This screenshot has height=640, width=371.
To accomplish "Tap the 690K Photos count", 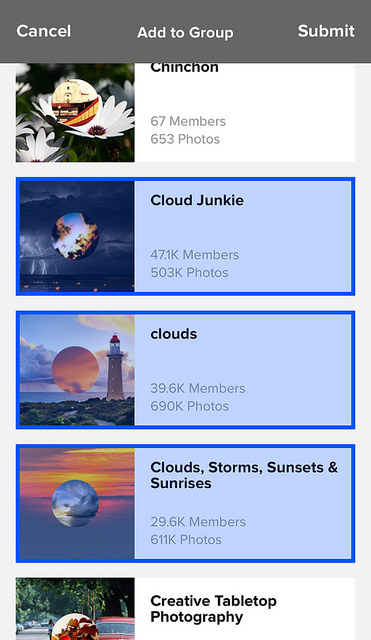I will 189,406.
